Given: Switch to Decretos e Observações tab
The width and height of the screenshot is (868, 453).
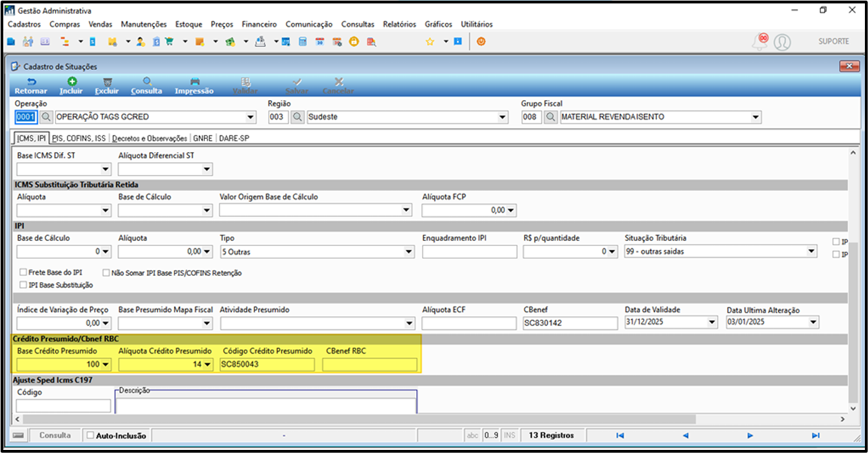Looking at the screenshot, I should 149,138.
